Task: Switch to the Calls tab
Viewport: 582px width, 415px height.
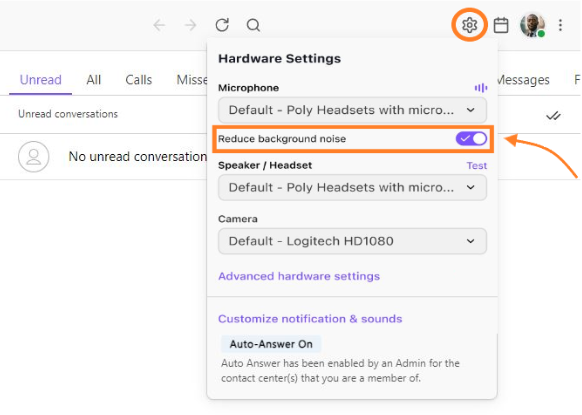Action: pyautogui.click(x=138, y=80)
